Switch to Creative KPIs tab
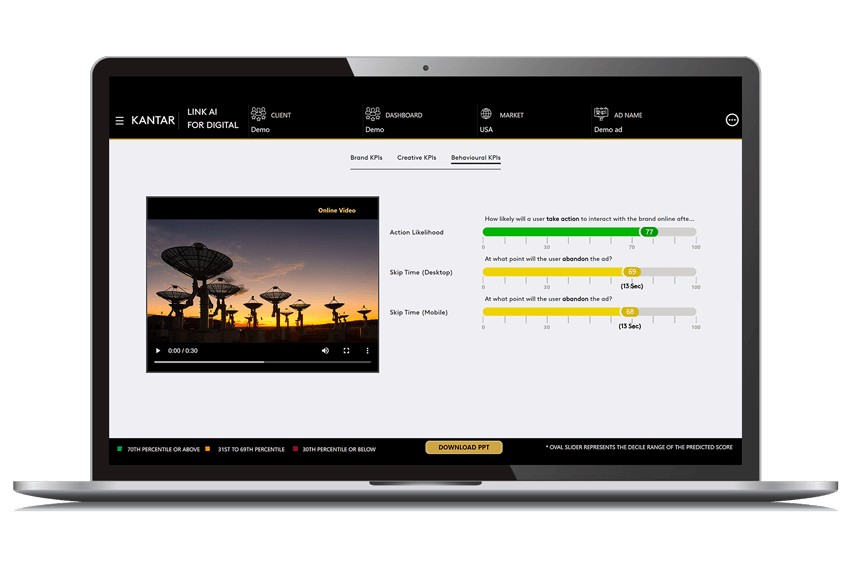 tap(416, 158)
